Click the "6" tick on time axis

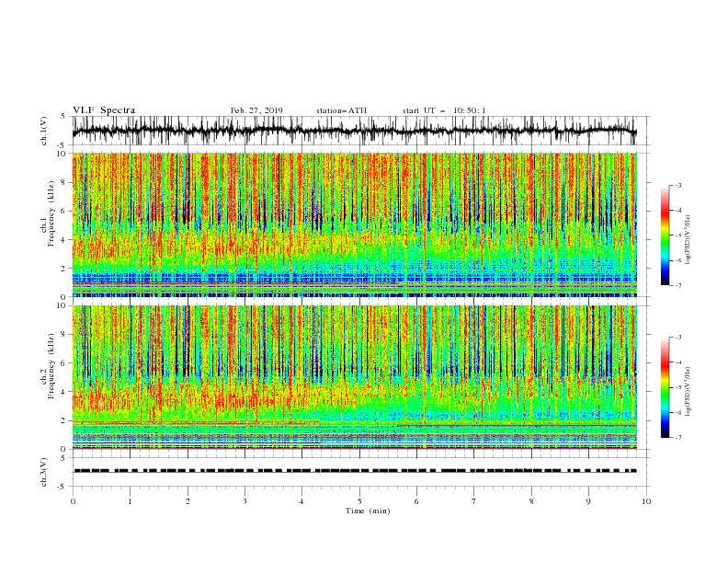click(x=417, y=501)
